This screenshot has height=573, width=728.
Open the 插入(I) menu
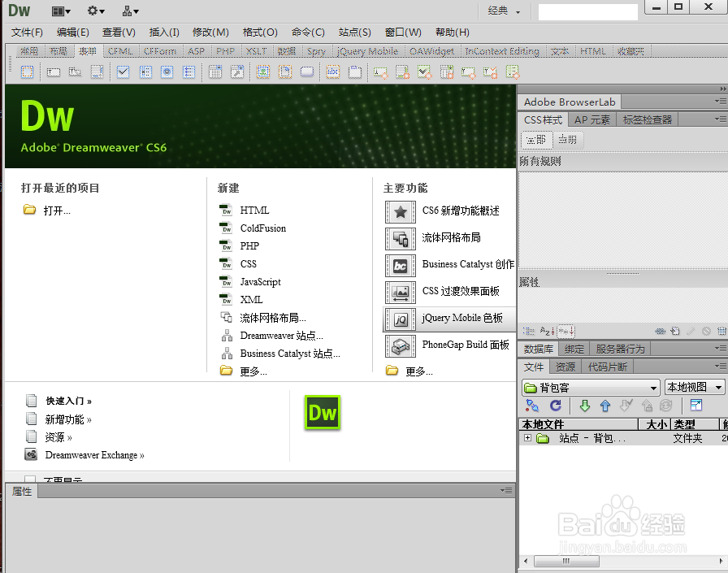pos(164,32)
